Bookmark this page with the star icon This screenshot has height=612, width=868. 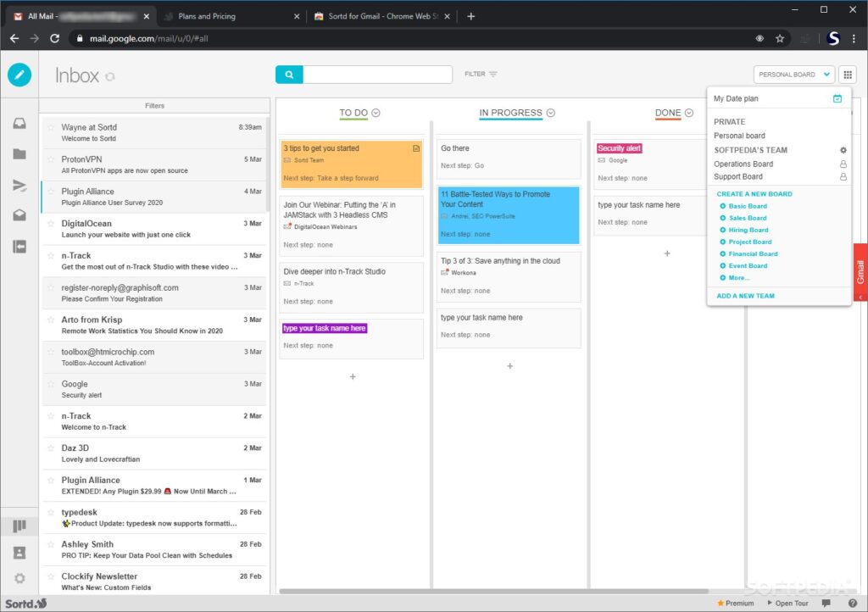780,38
